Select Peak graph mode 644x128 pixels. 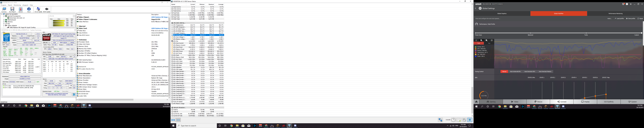coord(479,43)
